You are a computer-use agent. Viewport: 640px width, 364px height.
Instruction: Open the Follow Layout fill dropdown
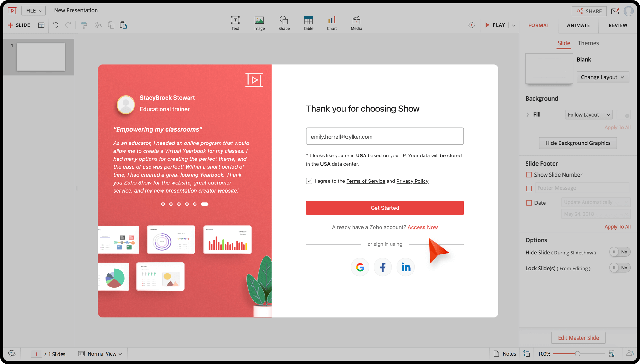pyautogui.click(x=589, y=115)
